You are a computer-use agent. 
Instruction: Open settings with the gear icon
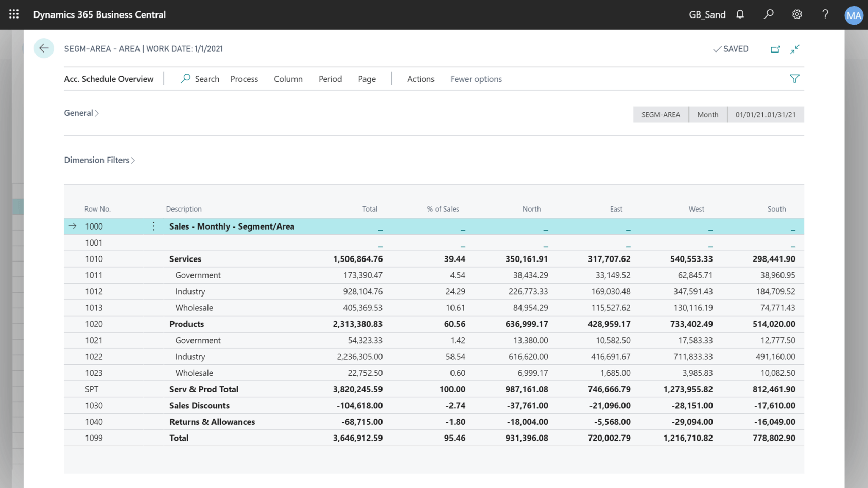coord(796,14)
